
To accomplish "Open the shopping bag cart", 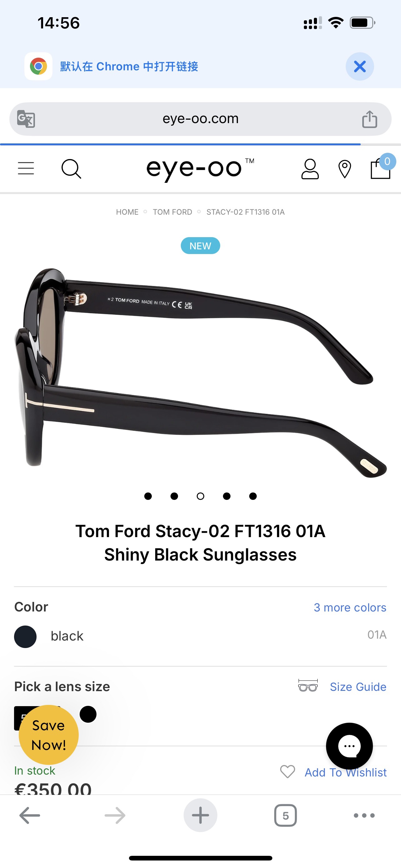I will pyautogui.click(x=380, y=167).
